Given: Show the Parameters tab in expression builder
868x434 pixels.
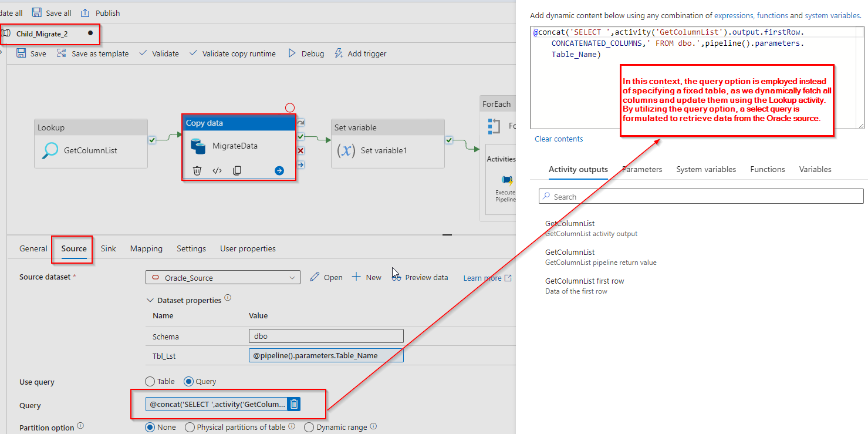Looking at the screenshot, I should (643, 169).
